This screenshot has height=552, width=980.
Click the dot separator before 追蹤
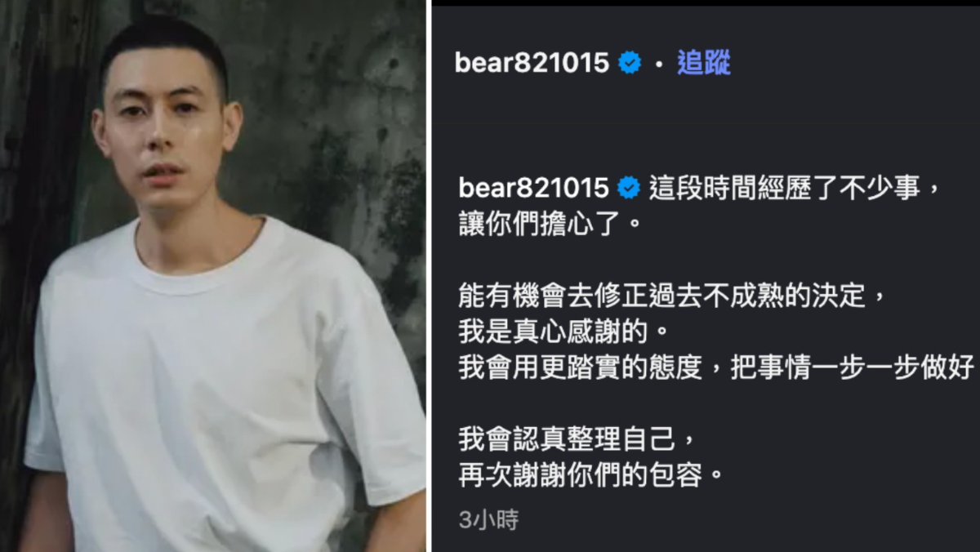[x=659, y=64]
